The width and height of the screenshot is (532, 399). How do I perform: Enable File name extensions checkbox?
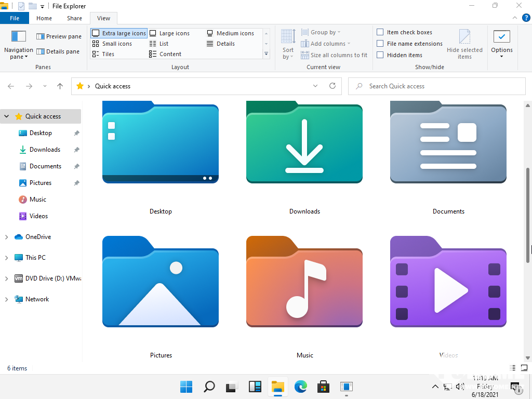(x=380, y=44)
